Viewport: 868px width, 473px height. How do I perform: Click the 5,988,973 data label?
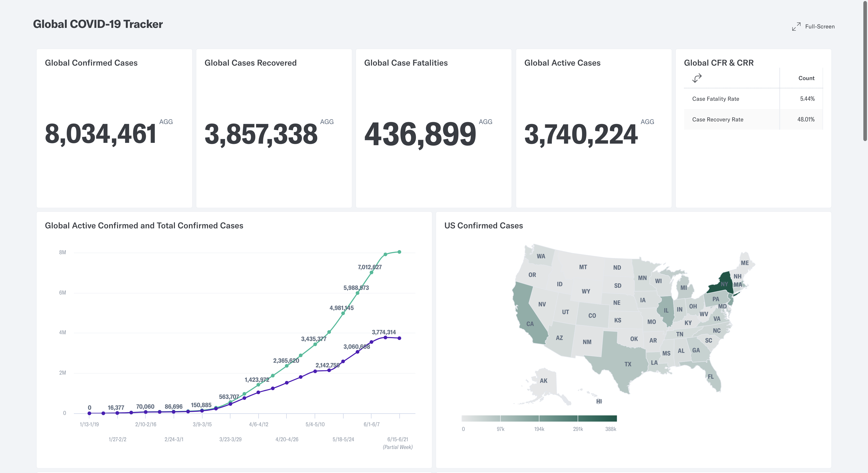pyautogui.click(x=356, y=288)
